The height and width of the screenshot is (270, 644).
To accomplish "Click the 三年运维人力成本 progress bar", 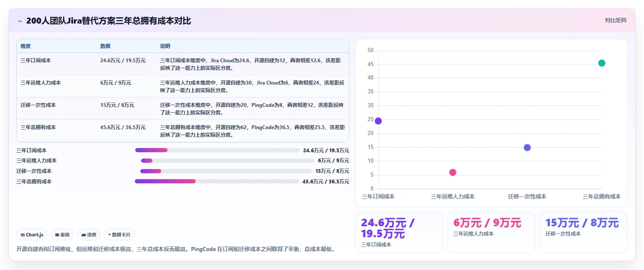I will pos(228,161).
